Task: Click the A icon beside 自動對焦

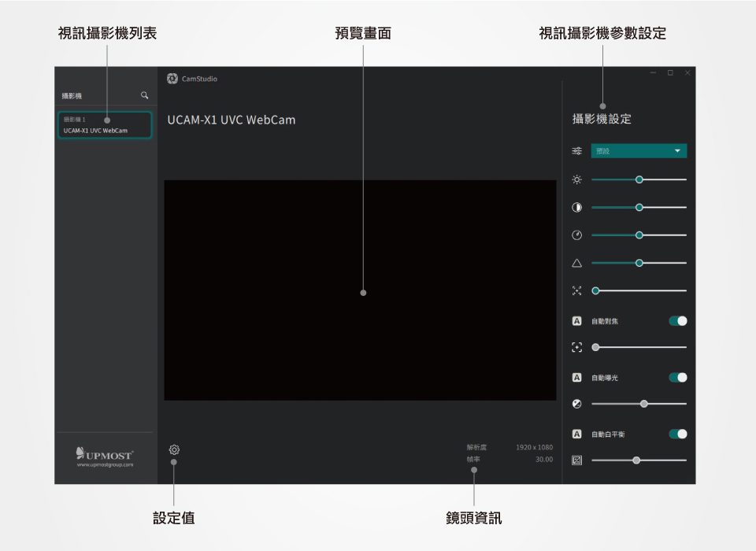Action: (576, 321)
